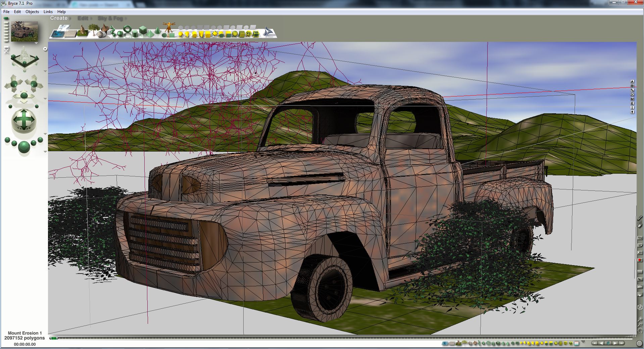Click the golden human figure icon
The height and width of the screenshot is (349, 644).
click(x=169, y=27)
